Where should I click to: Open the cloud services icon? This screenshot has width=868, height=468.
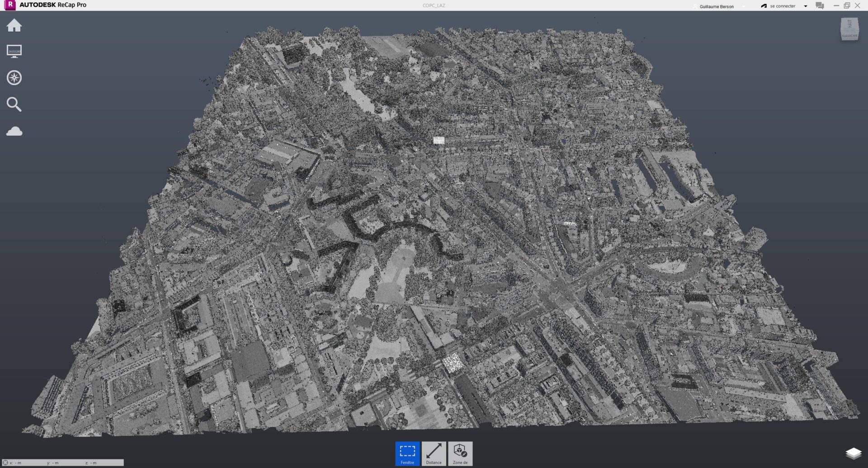click(14, 131)
